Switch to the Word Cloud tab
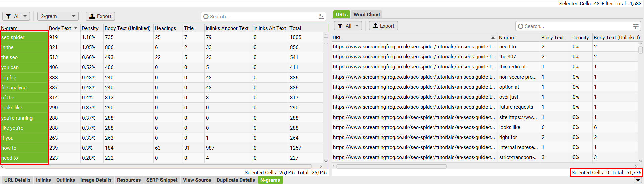 [367, 14]
